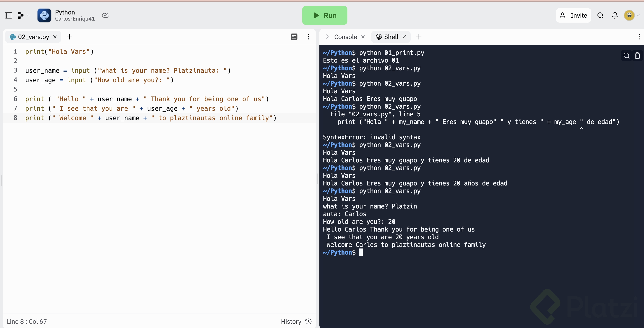The image size is (644, 328).
Task: Click the Python repl logo icon
Action: 44,16
